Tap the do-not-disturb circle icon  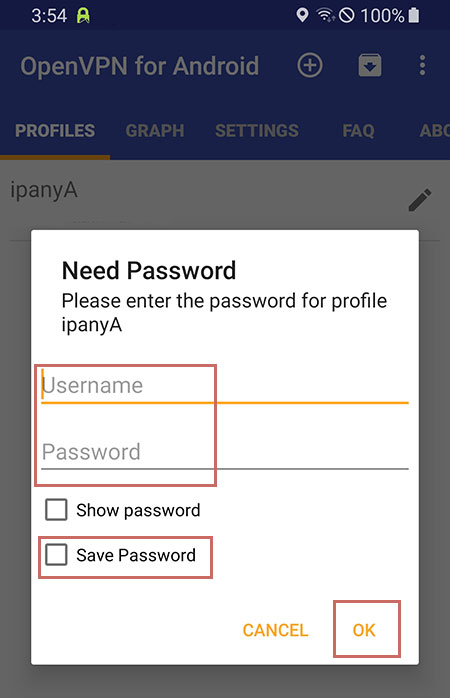coord(347,16)
